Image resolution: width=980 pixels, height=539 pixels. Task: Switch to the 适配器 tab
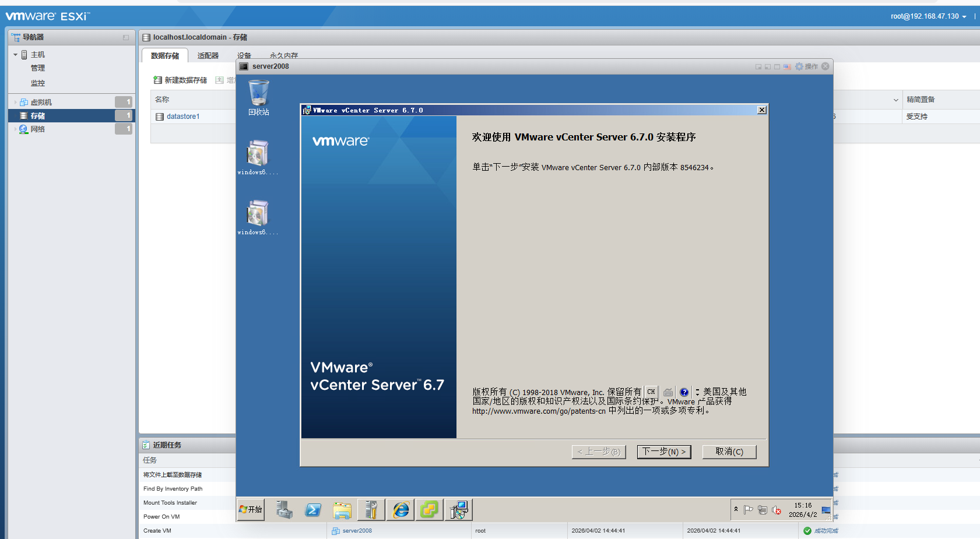coord(208,55)
